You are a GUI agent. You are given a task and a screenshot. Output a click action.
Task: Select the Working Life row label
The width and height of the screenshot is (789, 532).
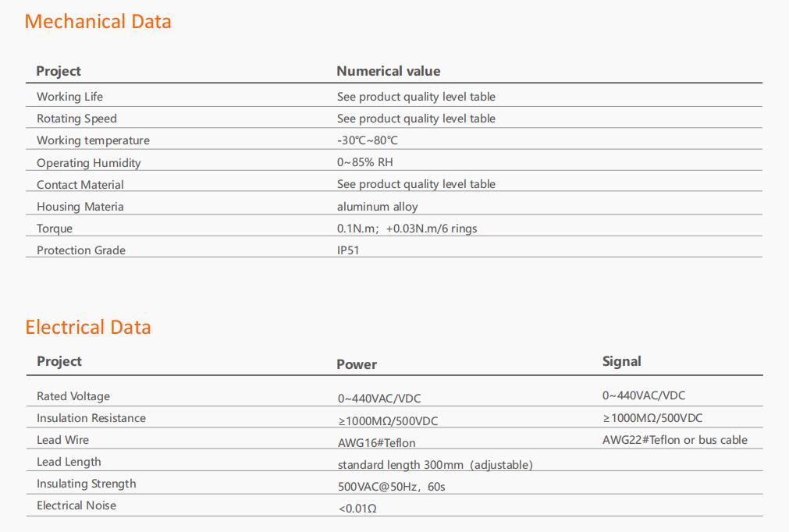[69, 97]
